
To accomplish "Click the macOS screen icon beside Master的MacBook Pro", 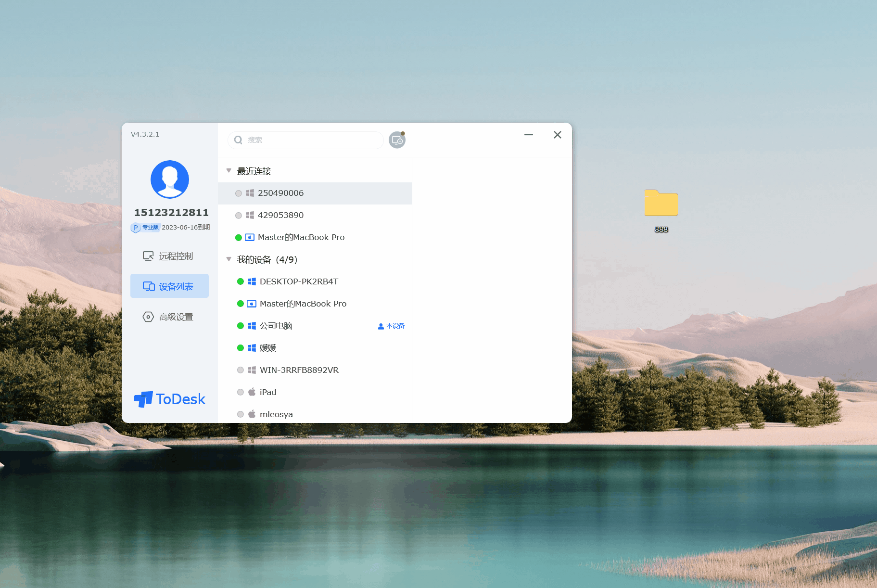I will click(x=252, y=304).
